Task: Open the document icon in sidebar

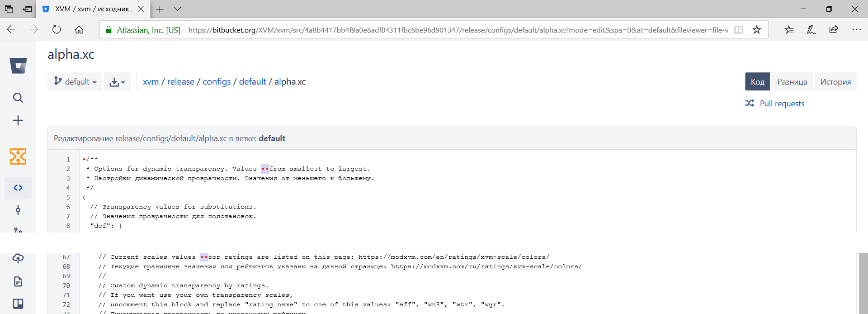Action: point(18,281)
